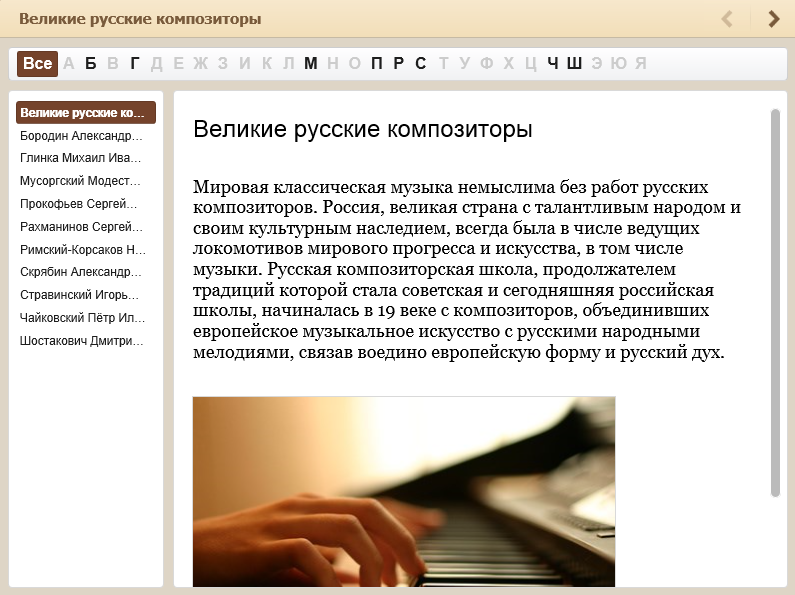
Task: Click the disabled letter К filter
Action: click(x=267, y=64)
